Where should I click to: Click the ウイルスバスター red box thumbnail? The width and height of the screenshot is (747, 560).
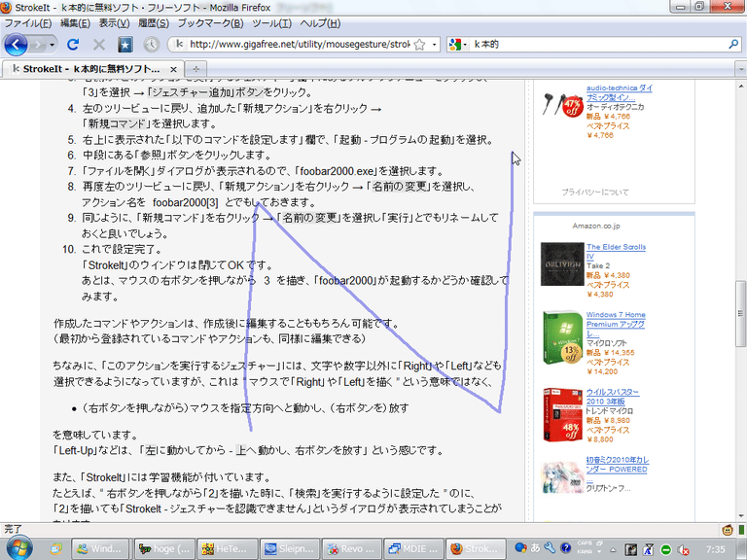pyautogui.click(x=562, y=414)
